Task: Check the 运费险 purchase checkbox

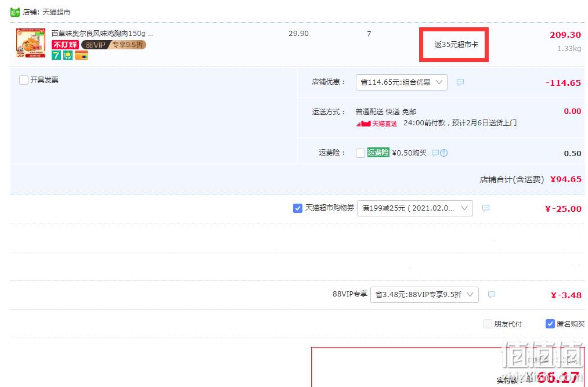Action: coord(360,153)
